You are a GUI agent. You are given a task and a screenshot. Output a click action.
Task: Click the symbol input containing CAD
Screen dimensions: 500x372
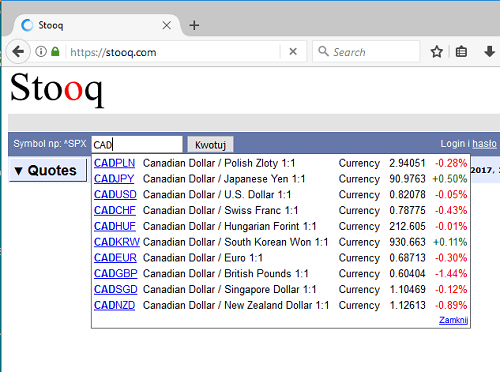tap(137, 145)
